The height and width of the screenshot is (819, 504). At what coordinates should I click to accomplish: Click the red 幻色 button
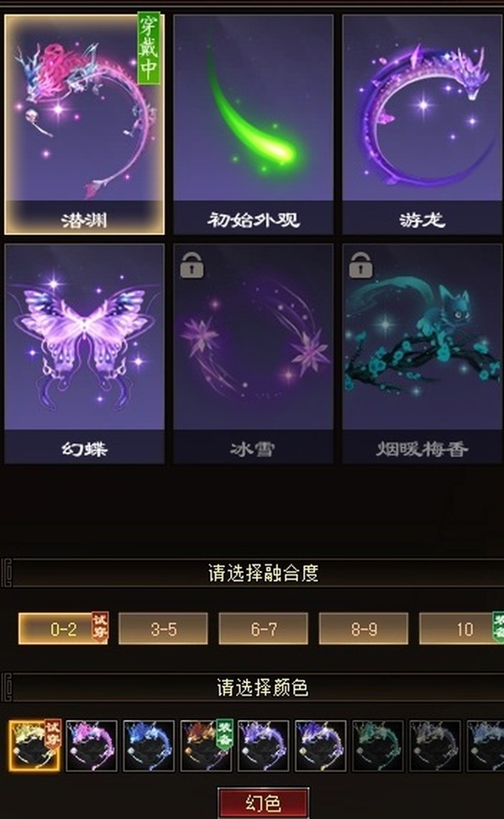pos(263,802)
